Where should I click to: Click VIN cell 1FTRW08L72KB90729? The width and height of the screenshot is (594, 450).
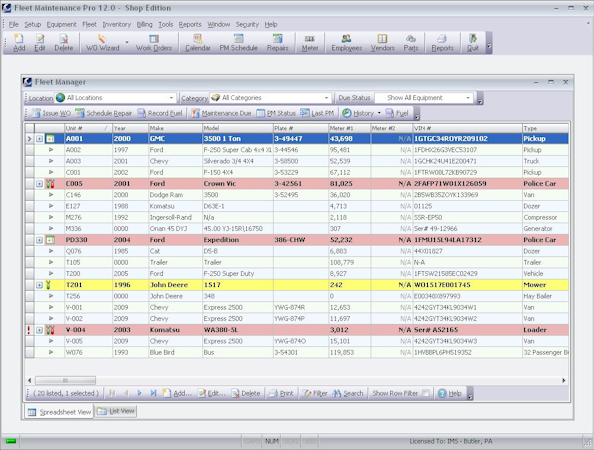pos(467,172)
